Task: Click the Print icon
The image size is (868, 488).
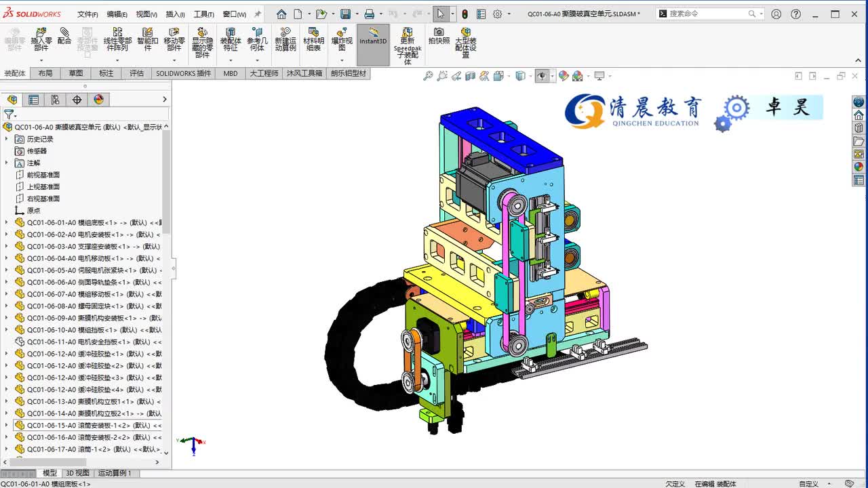Action: 369,14
